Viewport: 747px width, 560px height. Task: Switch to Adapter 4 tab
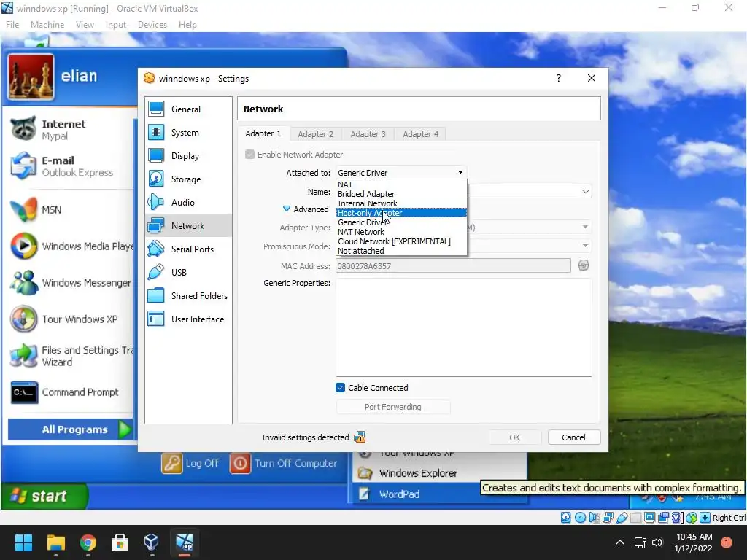click(x=420, y=134)
